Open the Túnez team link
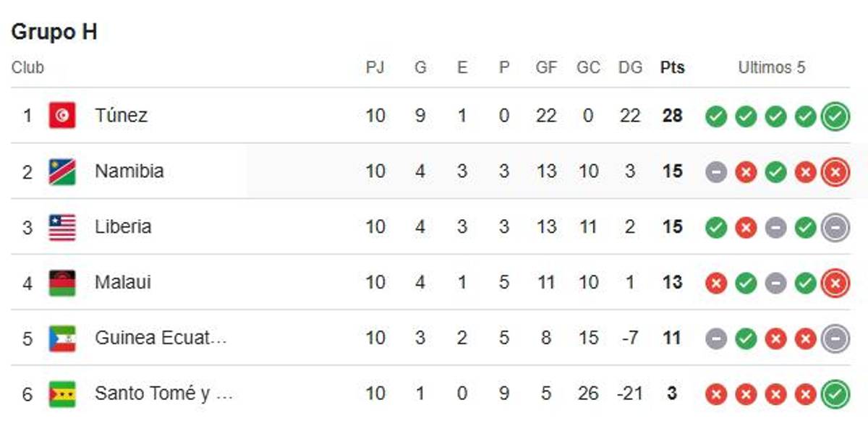This screenshot has height=439, width=868. (121, 116)
